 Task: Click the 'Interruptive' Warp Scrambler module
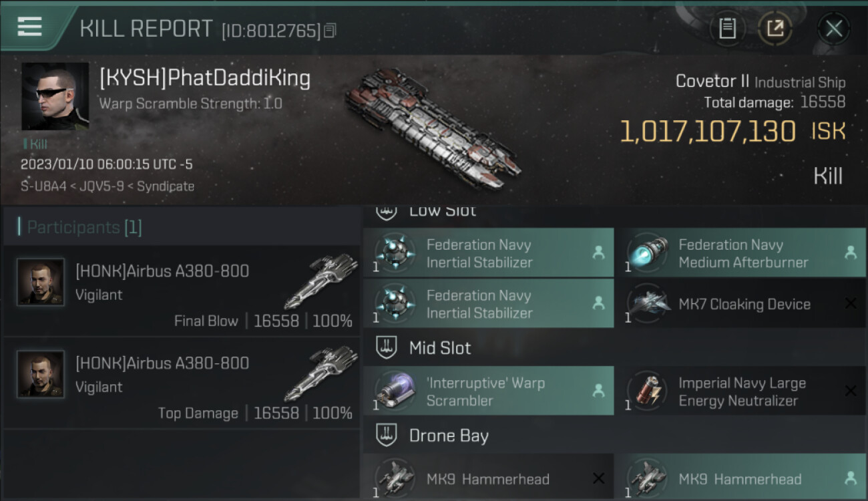tap(488, 391)
